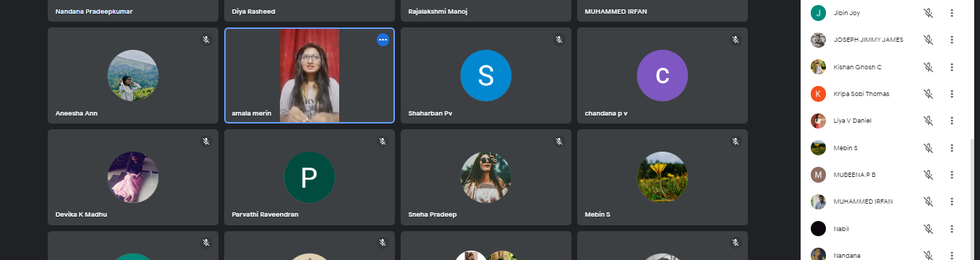Image resolution: width=980 pixels, height=260 pixels.
Task: Mute JOSEPH JIMMY JAMES in participant list
Action: tap(928, 40)
